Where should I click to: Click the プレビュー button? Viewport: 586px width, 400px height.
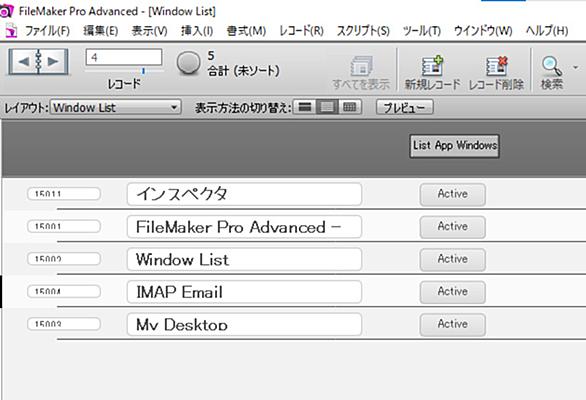click(x=405, y=108)
